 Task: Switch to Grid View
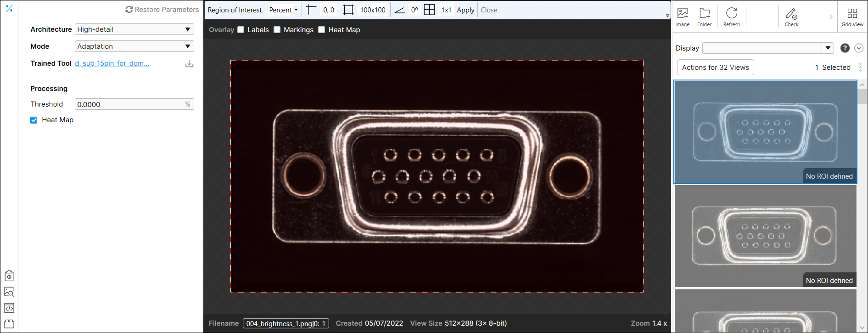(x=852, y=17)
